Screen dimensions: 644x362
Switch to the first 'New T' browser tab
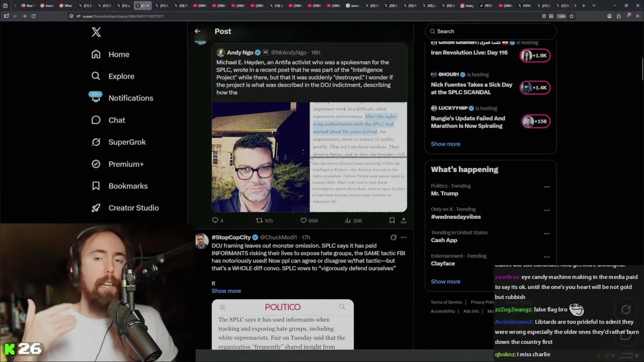pyautogui.click(x=28, y=6)
